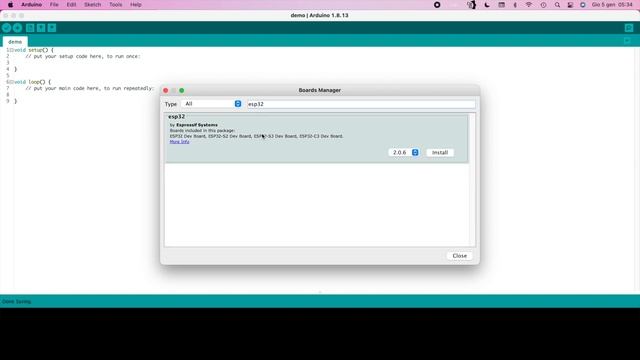Open the Sketch menu

click(92, 5)
